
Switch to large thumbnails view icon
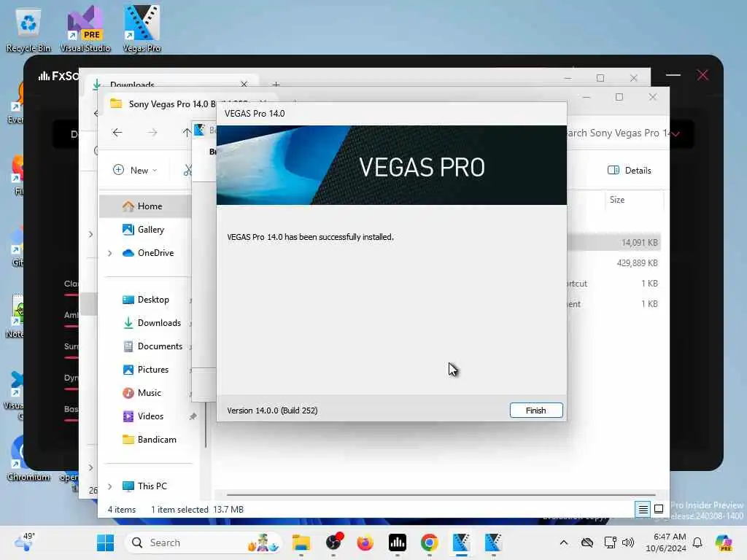tap(659, 510)
